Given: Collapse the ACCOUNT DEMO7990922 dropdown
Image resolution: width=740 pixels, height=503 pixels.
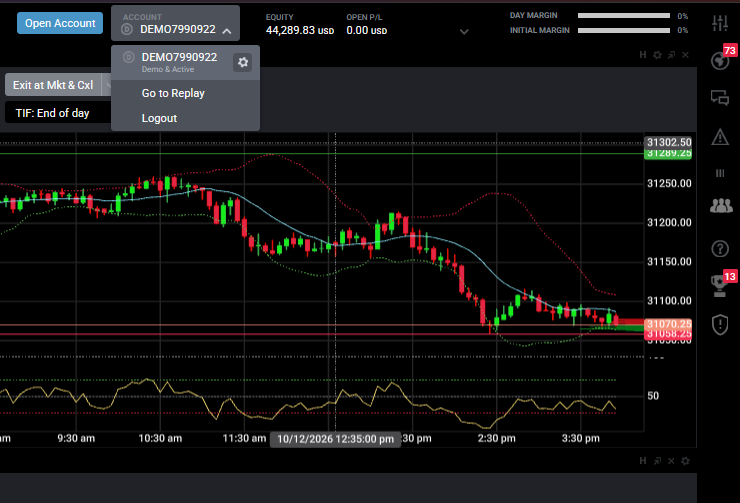Looking at the screenshot, I should click(x=176, y=23).
